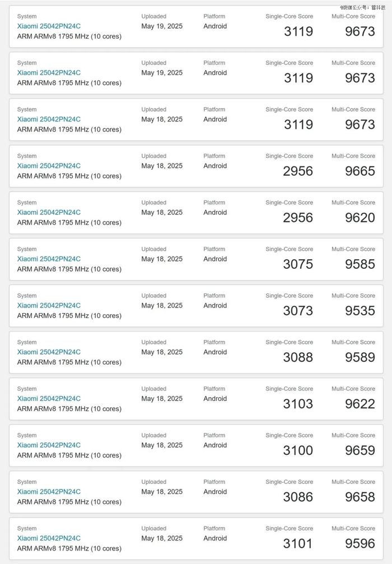The width and height of the screenshot is (392, 564).
Task: Click the multi-core score 9659
Action: (x=360, y=450)
